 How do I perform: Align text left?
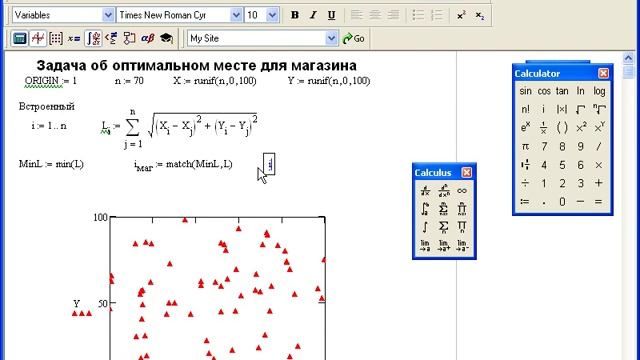(x=356, y=16)
